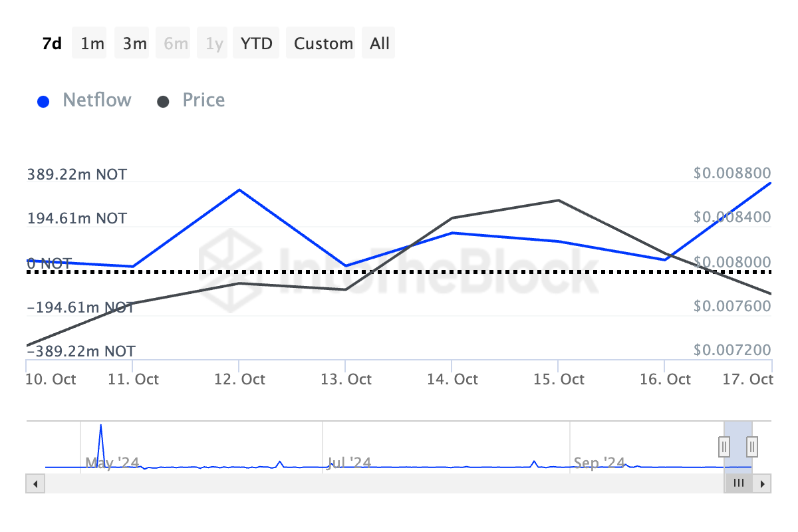
Task: Select the 7d time range
Action: click(52, 43)
